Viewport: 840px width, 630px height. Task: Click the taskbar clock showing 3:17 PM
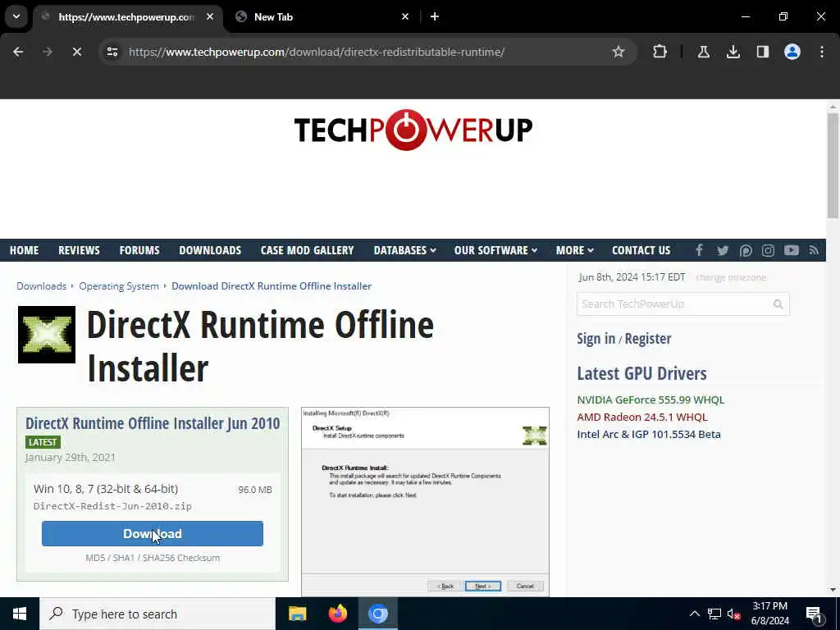click(x=769, y=614)
